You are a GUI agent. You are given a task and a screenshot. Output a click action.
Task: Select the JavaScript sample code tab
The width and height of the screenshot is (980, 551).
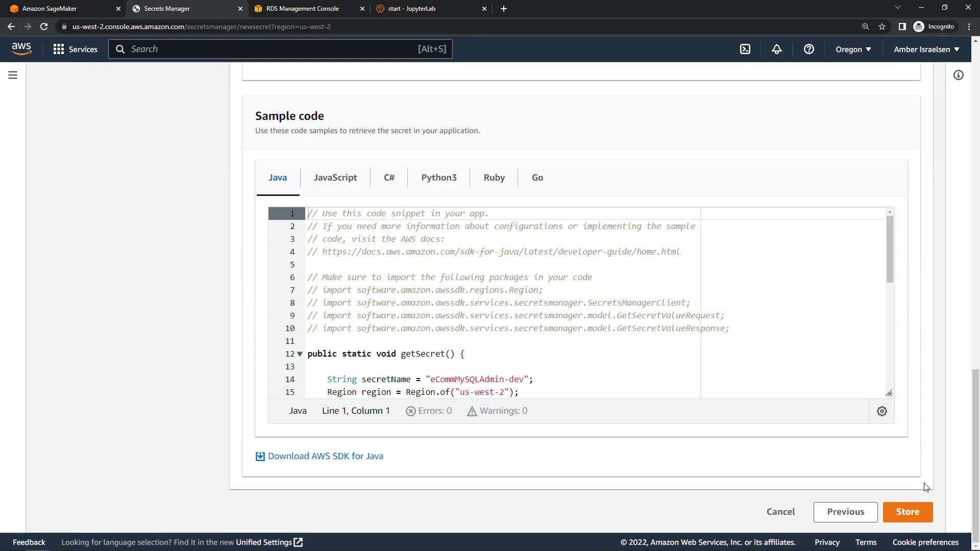(x=335, y=178)
